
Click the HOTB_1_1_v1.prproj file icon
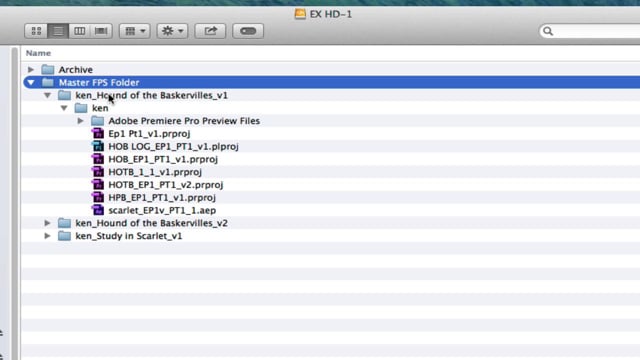pyautogui.click(x=98, y=172)
